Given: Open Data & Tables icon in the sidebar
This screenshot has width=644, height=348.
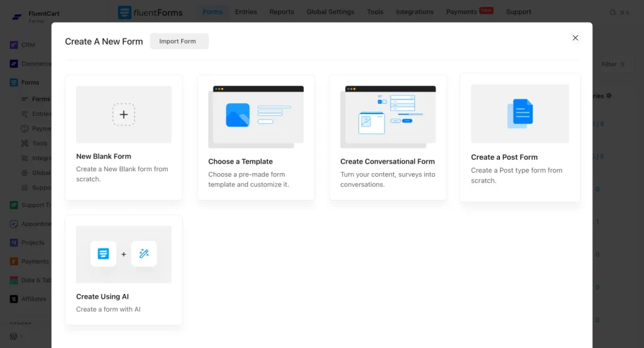Looking at the screenshot, I should 14,280.
